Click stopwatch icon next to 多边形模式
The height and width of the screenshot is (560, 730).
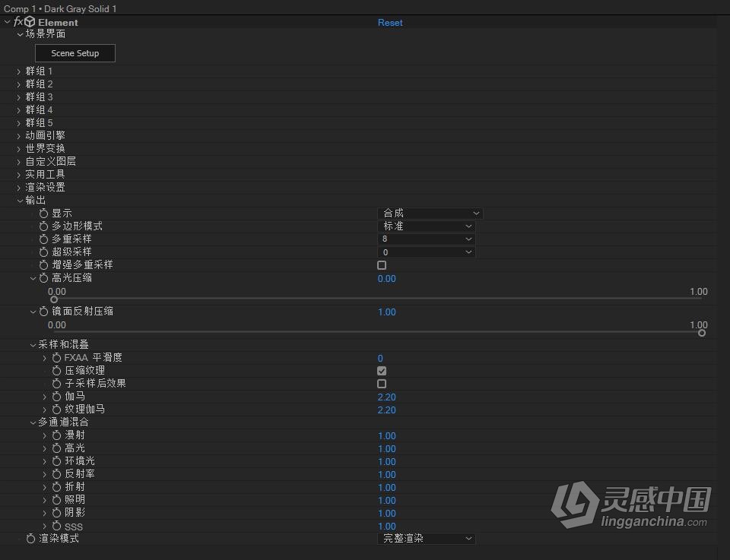(44, 226)
